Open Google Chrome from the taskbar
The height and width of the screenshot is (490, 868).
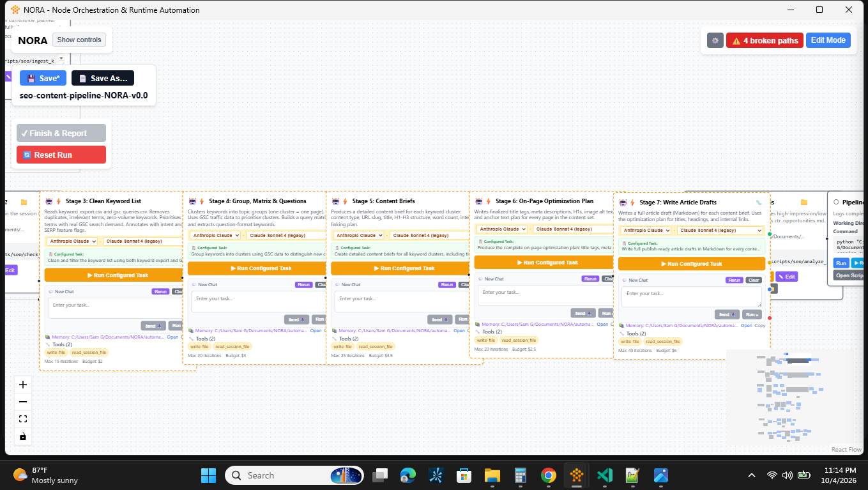pos(548,475)
